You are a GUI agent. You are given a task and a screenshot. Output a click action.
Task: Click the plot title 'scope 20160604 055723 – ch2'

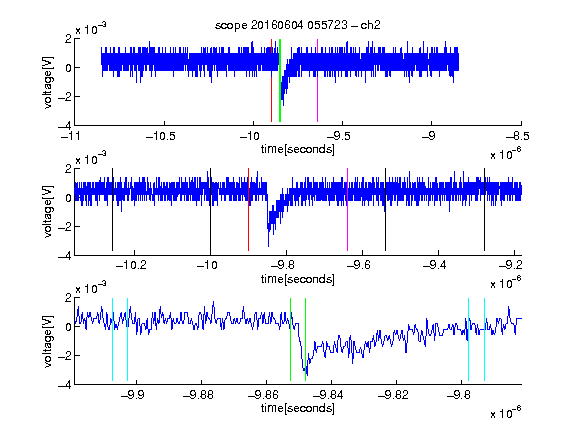297,25
